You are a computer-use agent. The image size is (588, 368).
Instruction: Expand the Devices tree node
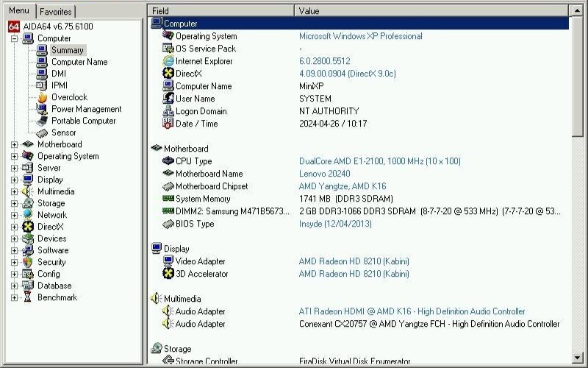pyautogui.click(x=14, y=238)
